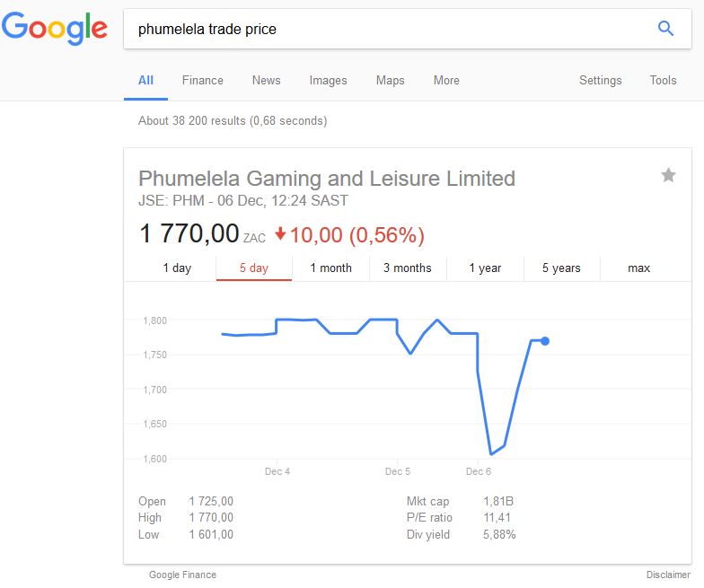Show the 3 months chart range
The height and width of the screenshot is (588, 704).
(x=407, y=268)
